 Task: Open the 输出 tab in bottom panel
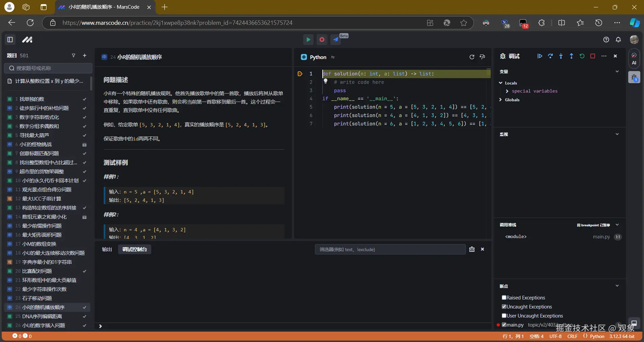coord(107,249)
